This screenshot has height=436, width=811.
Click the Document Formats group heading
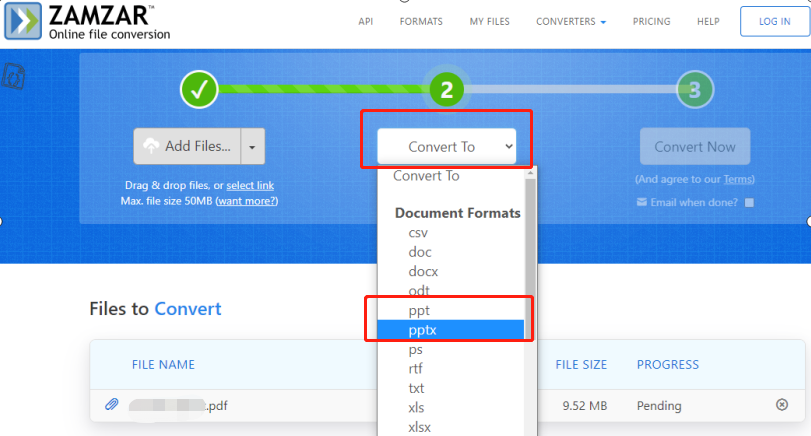[x=458, y=213]
